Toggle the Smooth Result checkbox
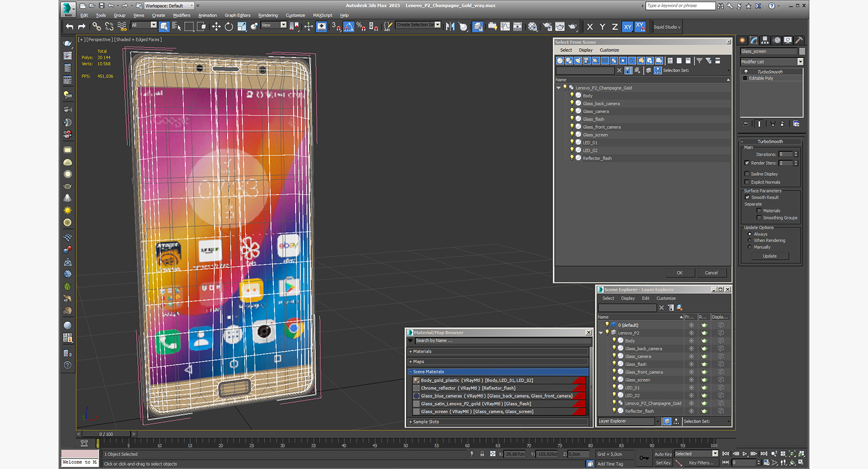 click(747, 198)
